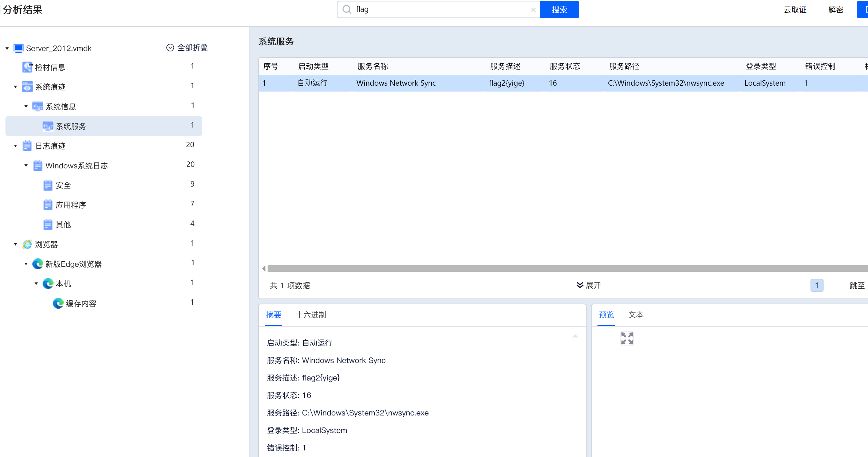
Task: Click the 新版Edge浏览器 Edge icon
Action: tap(38, 264)
